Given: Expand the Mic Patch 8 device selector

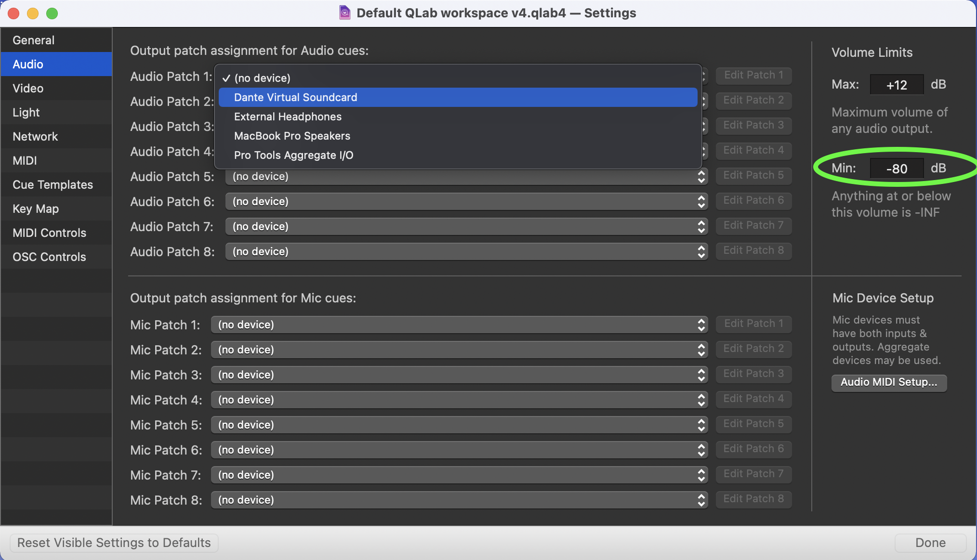Looking at the screenshot, I should [459, 500].
